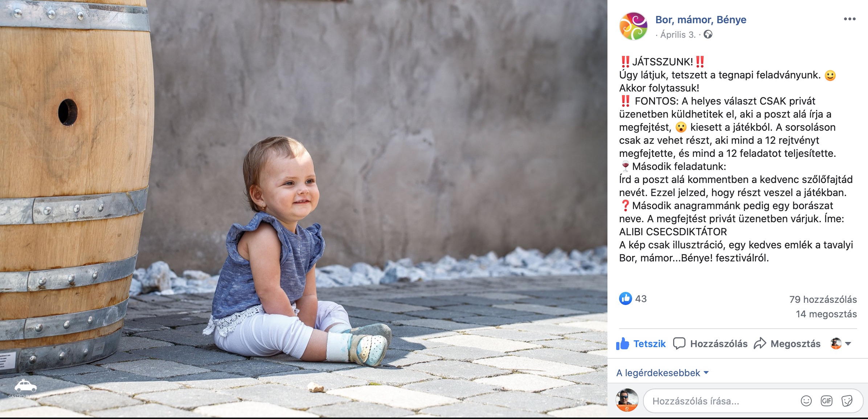
Task: Open the Bor, mámor, Bénye page link
Action: (701, 20)
